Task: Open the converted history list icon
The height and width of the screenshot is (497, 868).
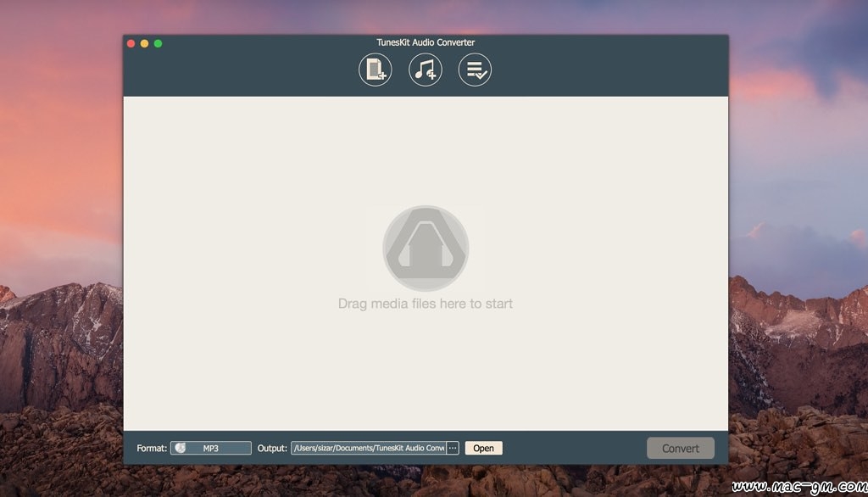Action: 475,70
